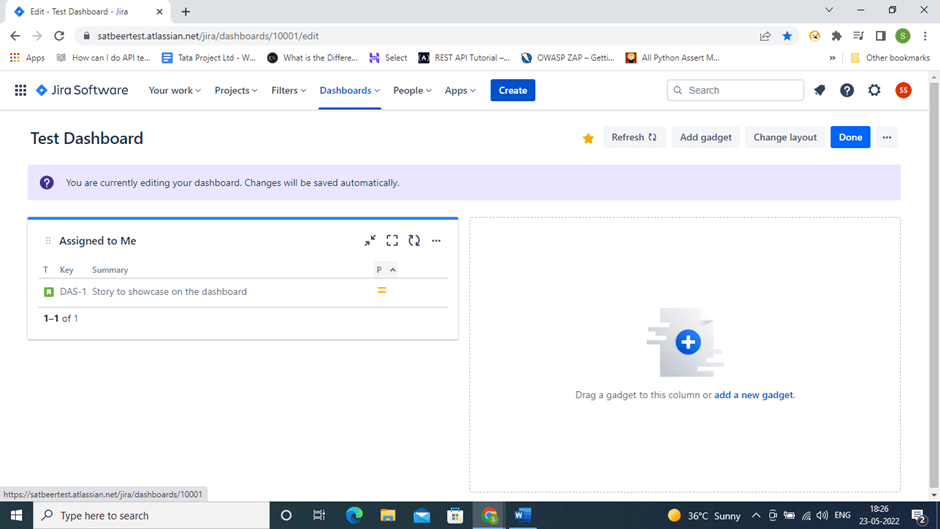The width and height of the screenshot is (940, 529).
Task: Minimize the Assigned to Me gadget
Action: [x=370, y=241]
